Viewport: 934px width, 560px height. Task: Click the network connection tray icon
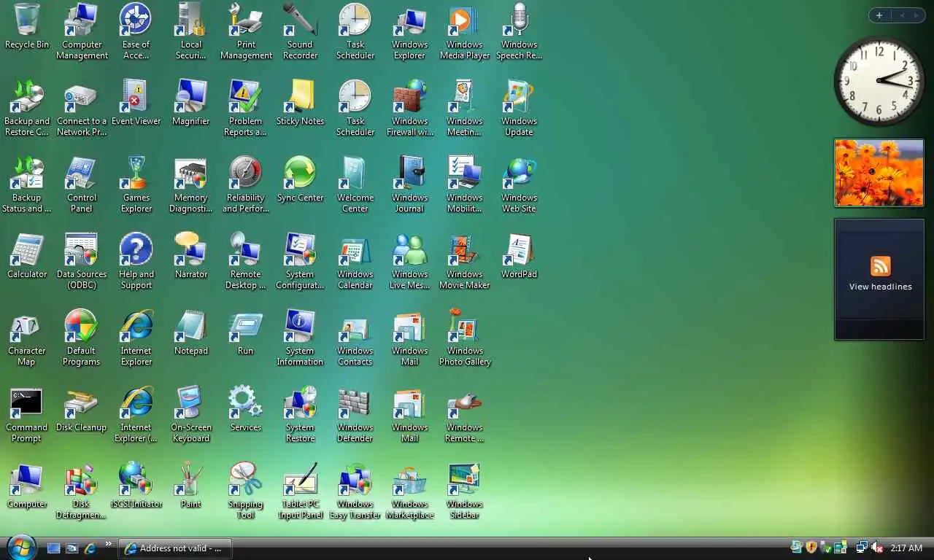862,548
